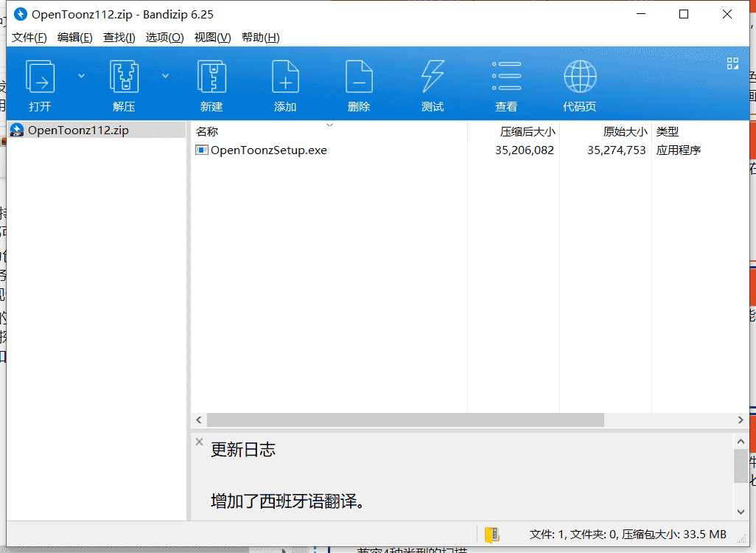This screenshot has width=756, height=553.
Task: Click the file list horizontal scrollbar thumb
Action: pos(405,420)
